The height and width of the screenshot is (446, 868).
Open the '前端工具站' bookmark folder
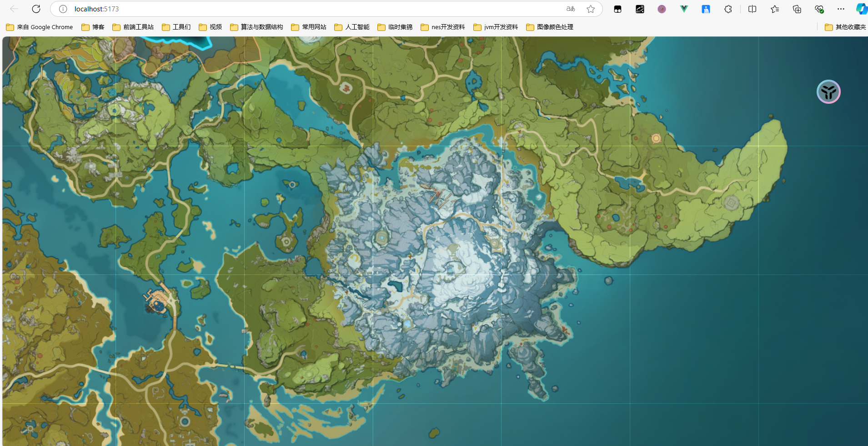(x=133, y=27)
